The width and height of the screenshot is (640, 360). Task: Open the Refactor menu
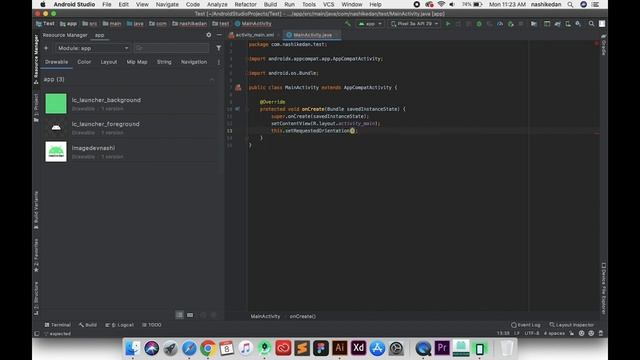click(x=245, y=4)
